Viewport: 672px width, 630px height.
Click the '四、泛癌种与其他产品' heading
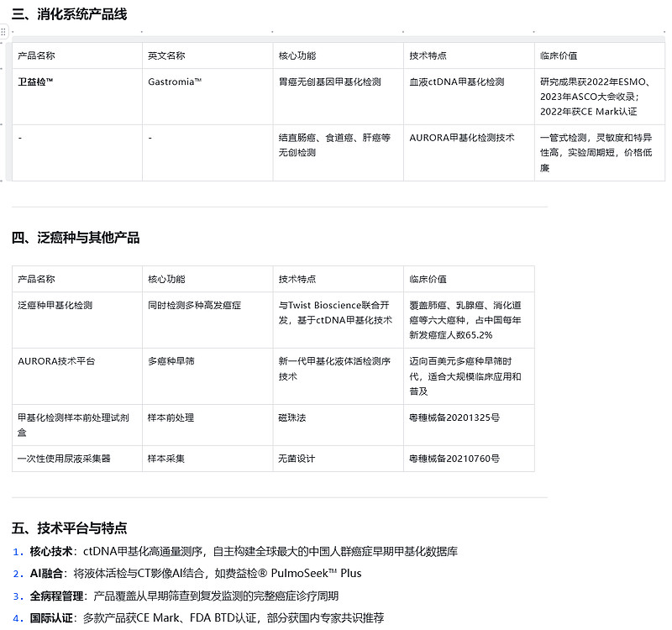(76, 238)
